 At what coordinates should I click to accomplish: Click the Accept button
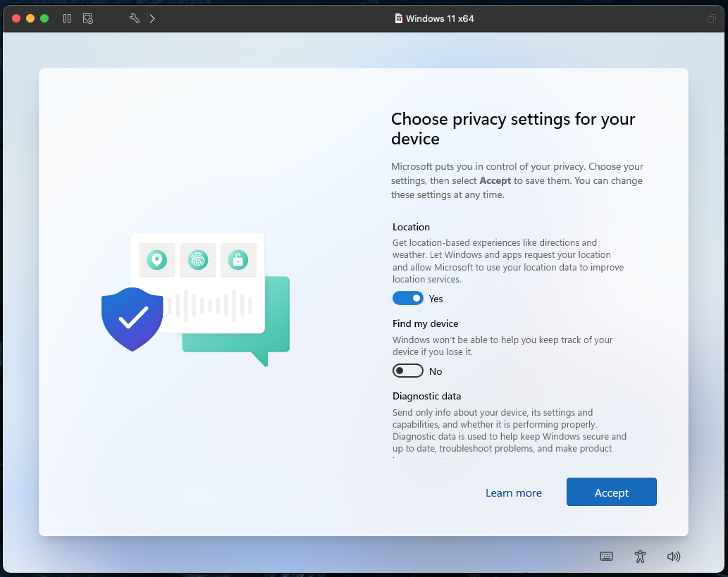612,492
